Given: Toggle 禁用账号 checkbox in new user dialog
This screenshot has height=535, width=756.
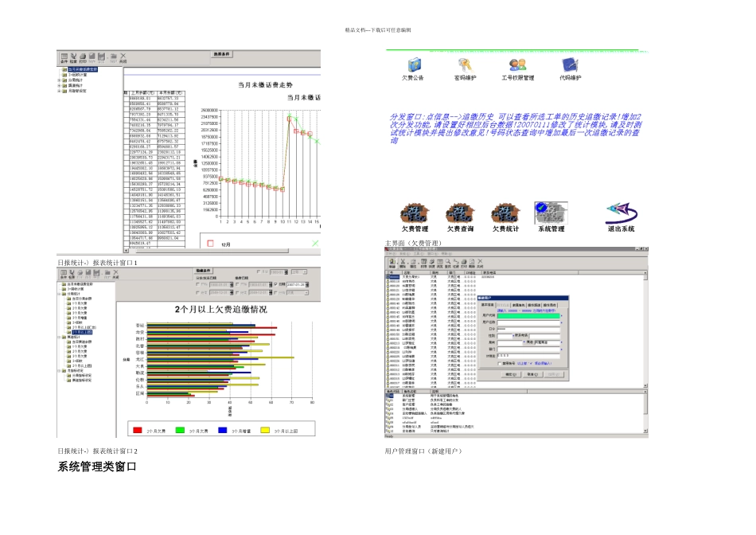Looking at the screenshot, I should (x=500, y=363).
